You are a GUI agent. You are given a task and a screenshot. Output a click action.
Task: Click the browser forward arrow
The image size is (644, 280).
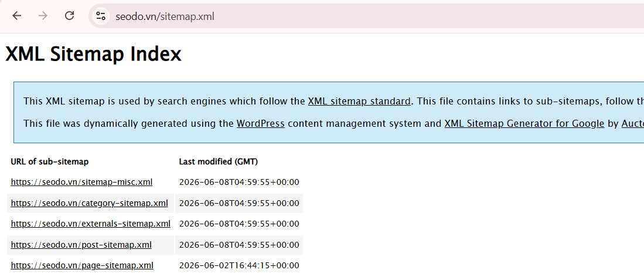point(43,16)
